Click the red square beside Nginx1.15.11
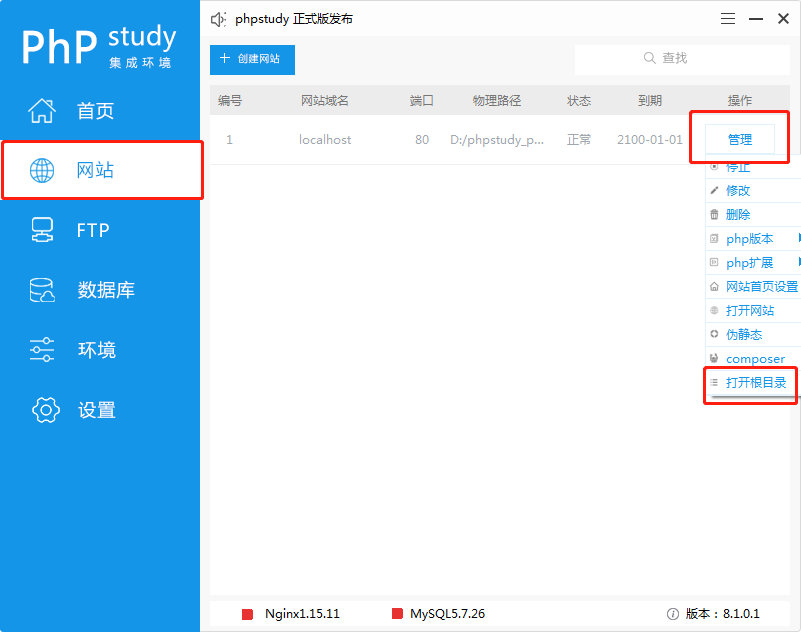801x632 pixels. pos(247,614)
